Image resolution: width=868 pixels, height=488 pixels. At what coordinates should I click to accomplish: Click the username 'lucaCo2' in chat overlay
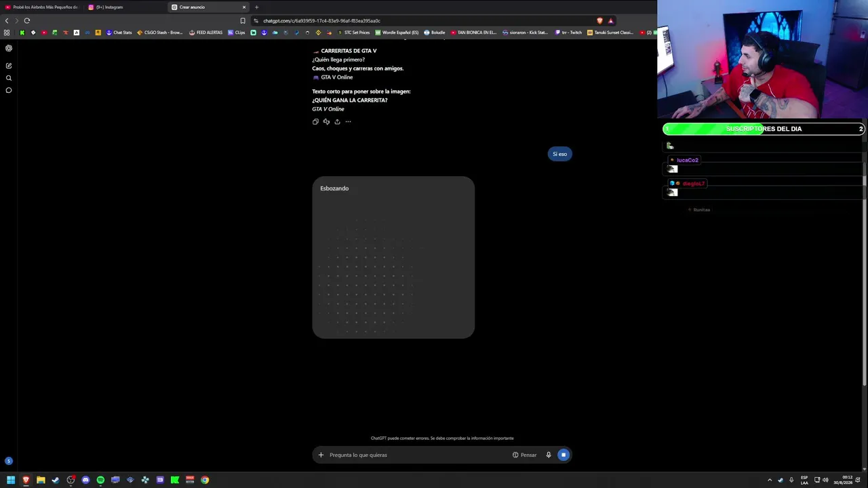[x=687, y=160]
